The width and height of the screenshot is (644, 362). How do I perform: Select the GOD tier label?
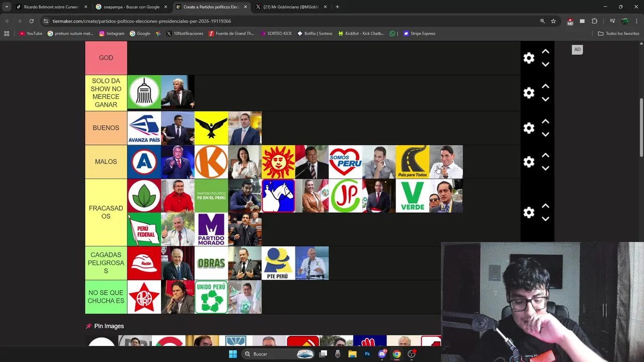click(x=106, y=58)
